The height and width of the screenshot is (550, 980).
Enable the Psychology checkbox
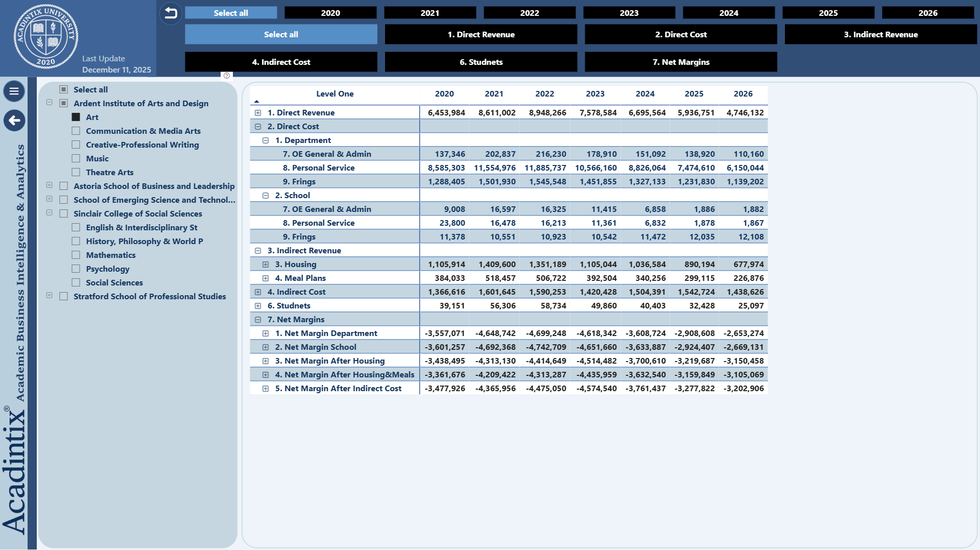tap(76, 269)
